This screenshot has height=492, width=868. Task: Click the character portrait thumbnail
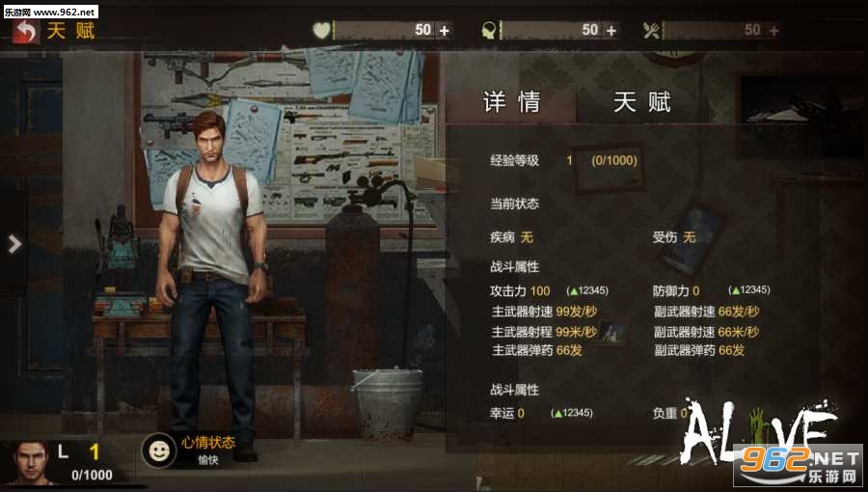(29, 462)
